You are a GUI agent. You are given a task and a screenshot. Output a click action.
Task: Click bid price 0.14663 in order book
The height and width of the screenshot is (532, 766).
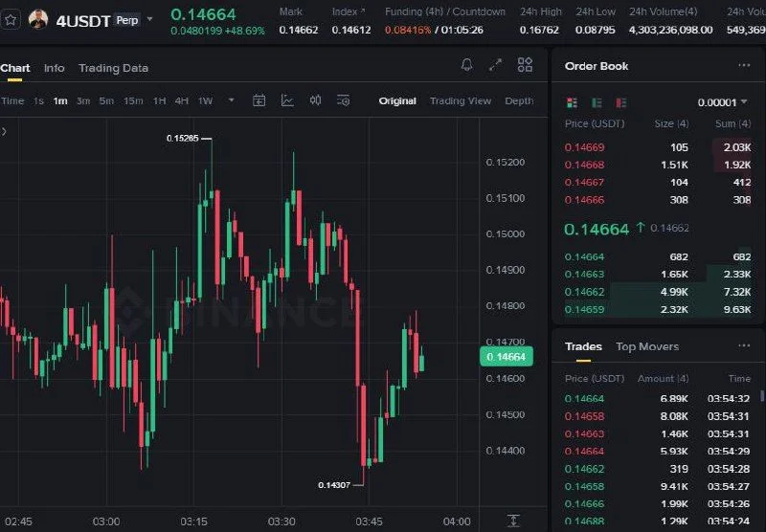coord(585,275)
